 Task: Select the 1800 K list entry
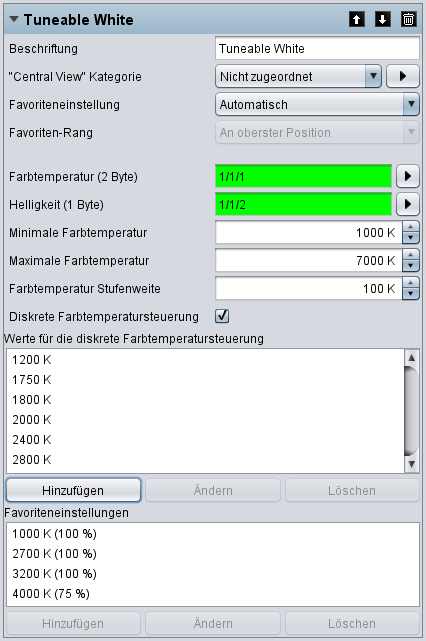(x=205, y=400)
